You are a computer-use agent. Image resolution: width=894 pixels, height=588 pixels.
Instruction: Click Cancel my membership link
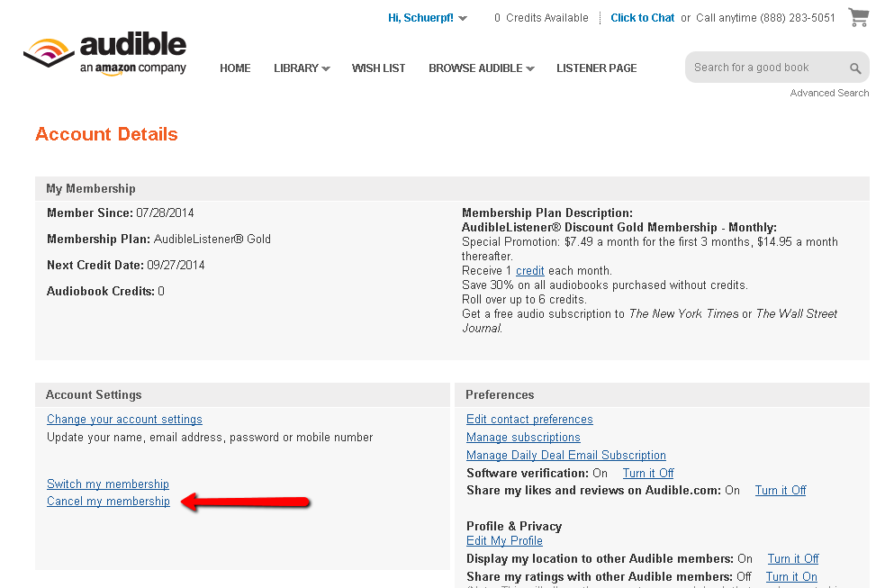pyautogui.click(x=108, y=501)
